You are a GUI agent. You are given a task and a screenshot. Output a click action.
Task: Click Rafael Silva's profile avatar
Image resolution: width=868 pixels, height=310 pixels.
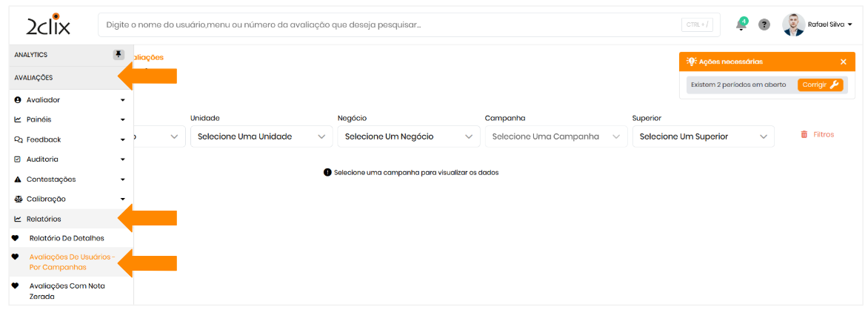pos(793,24)
